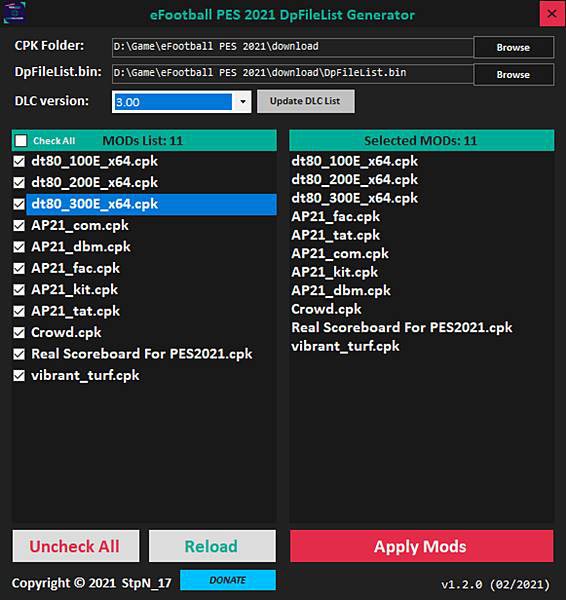
Task: Click the CPK Folder path field
Action: [292, 47]
